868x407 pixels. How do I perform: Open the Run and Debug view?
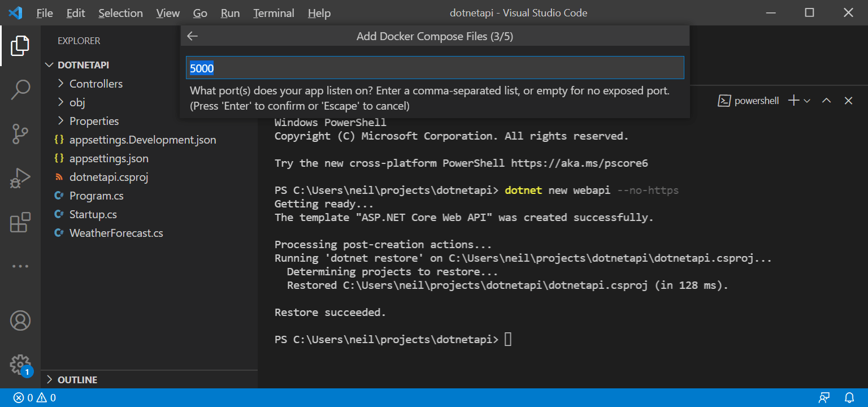20,179
